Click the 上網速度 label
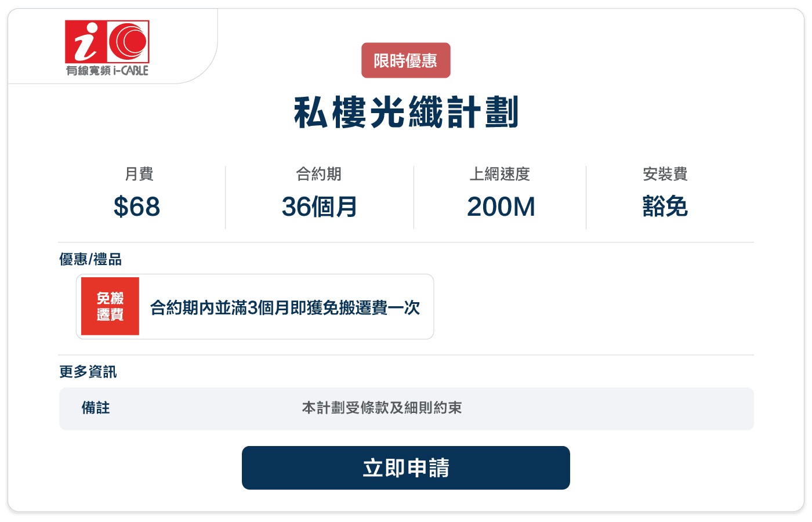 [500, 174]
